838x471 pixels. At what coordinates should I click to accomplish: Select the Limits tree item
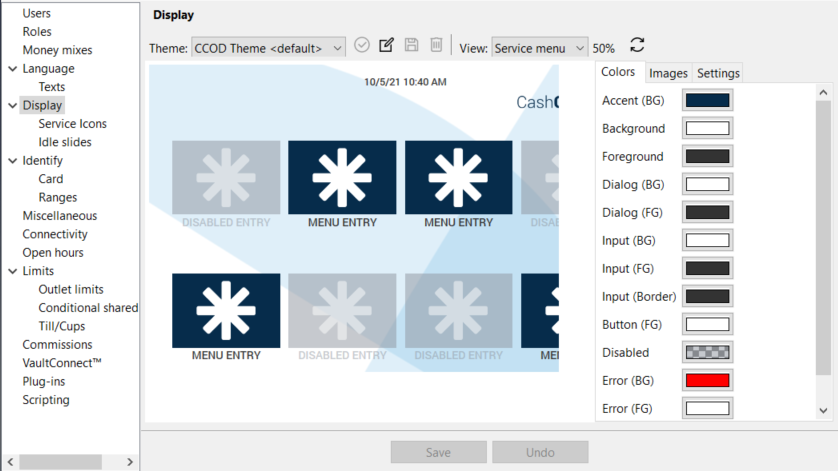[38, 271]
